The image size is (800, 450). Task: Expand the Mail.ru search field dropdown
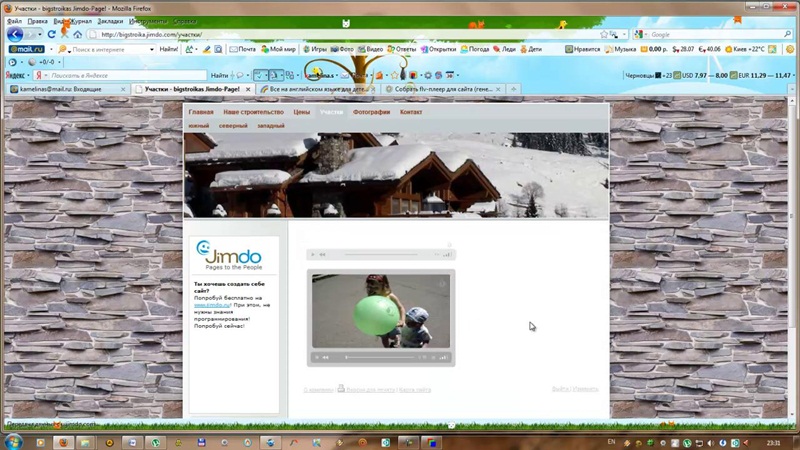coord(152,48)
